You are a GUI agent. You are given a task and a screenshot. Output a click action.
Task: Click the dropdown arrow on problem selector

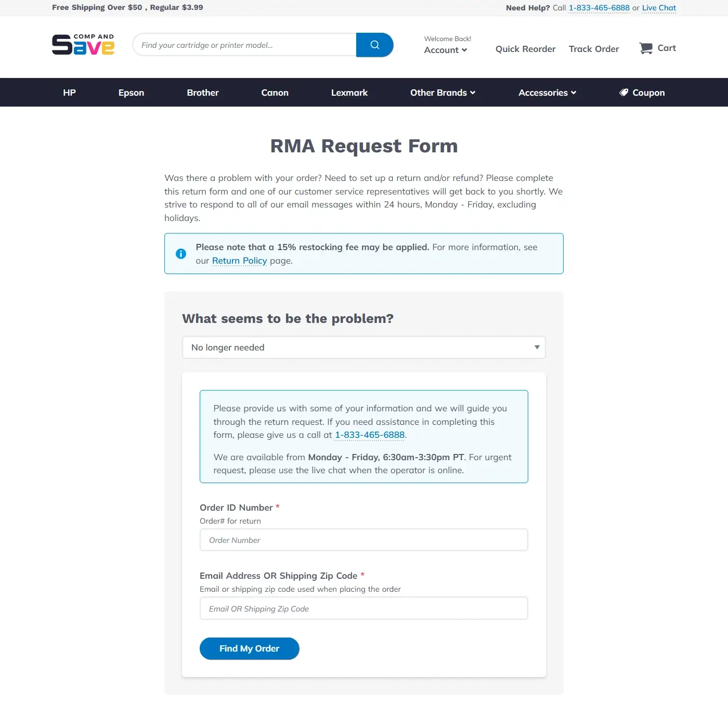pyautogui.click(x=536, y=347)
